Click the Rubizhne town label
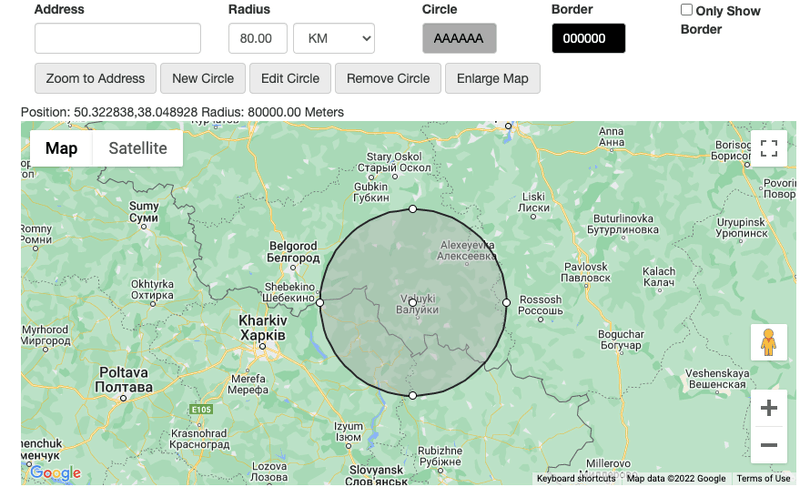800x487 pixels. (440, 456)
